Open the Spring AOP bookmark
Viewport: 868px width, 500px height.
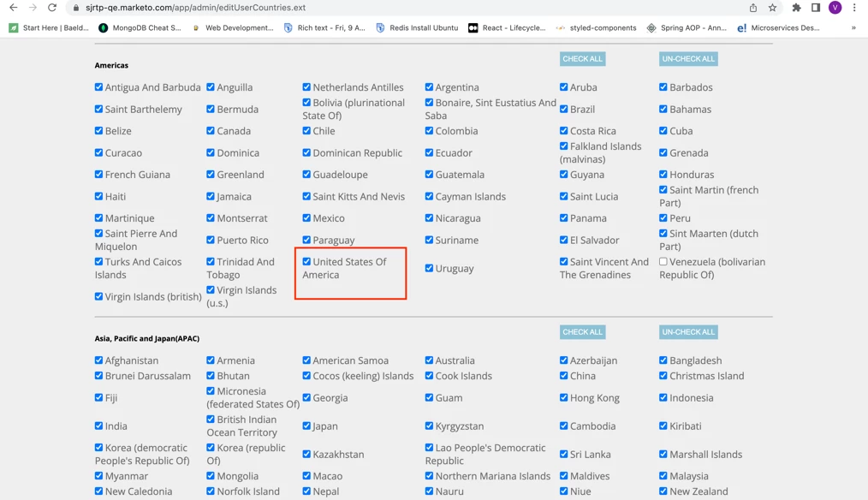(x=687, y=27)
